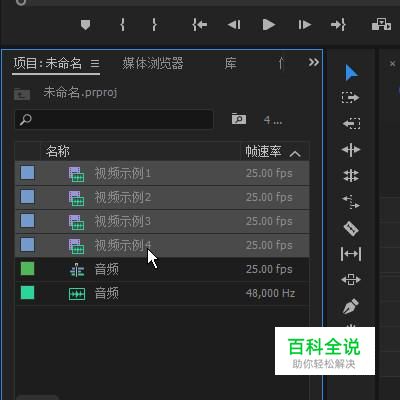Image resolution: width=400 pixels, height=400 pixels.
Task: Mark In point with left brace icon
Action: pos(122,25)
